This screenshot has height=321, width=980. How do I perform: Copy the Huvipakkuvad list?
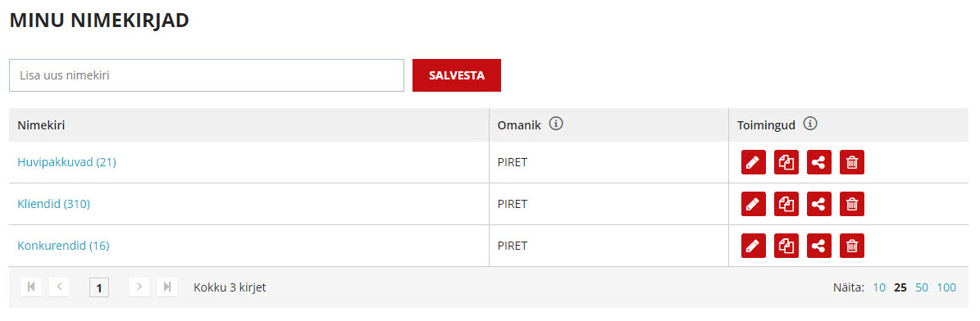point(786,162)
